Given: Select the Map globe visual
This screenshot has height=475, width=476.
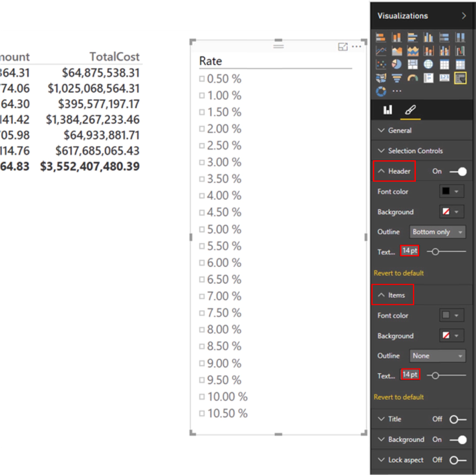Looking at the screenshot, I should point(429,64).
